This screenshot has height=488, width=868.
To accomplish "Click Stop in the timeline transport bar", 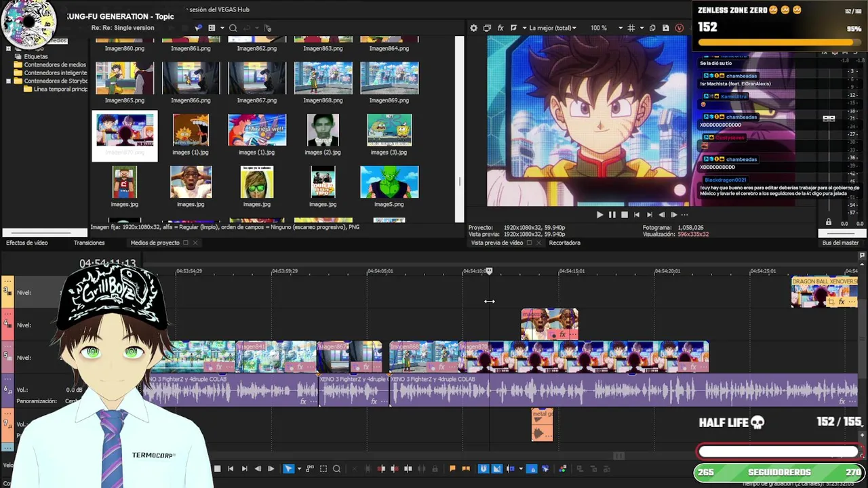I will (217, 468).
